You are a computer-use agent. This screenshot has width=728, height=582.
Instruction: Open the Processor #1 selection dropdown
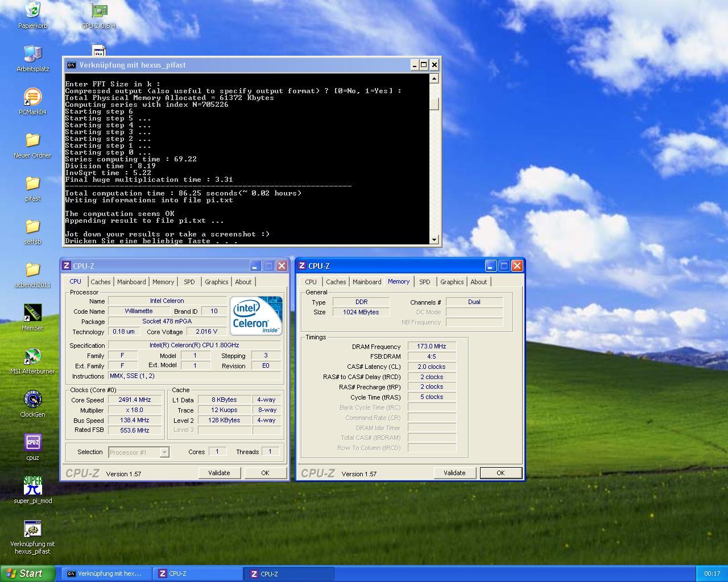[x=138, y=452]
